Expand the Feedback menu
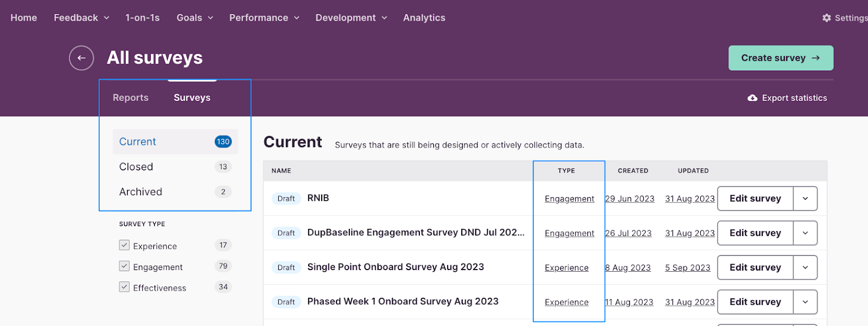868x326 pixels. tap(81, 18)
